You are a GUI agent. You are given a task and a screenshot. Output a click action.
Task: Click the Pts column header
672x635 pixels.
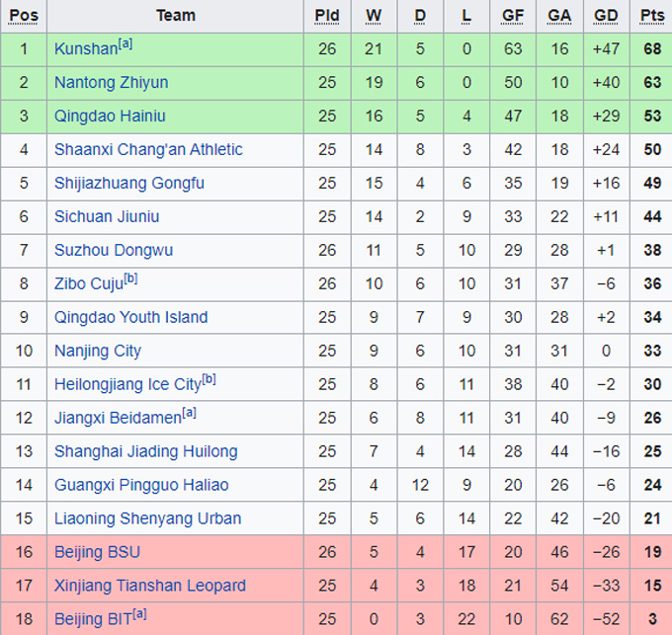652,16
